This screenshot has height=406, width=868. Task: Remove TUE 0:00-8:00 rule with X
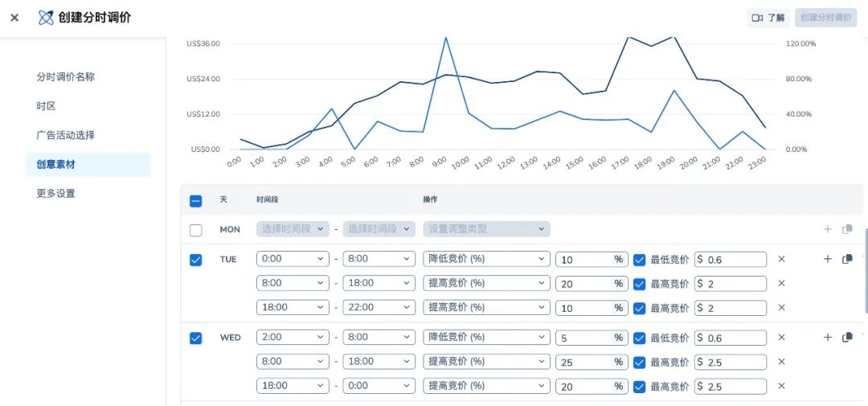tap(782, 259)
